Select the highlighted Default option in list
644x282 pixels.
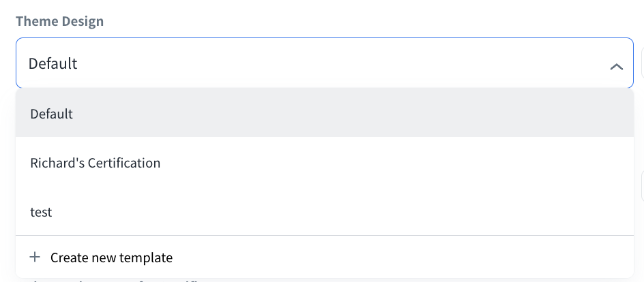click(x=52, y=114)
